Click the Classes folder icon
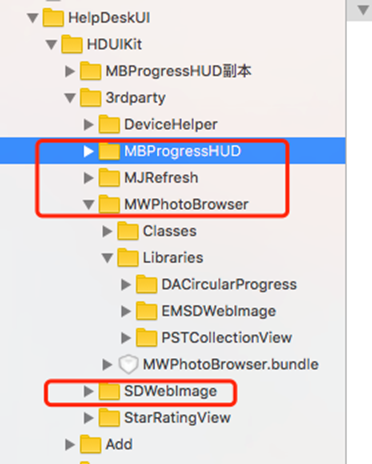Screen dimensions: 372x464 [128, 231]
